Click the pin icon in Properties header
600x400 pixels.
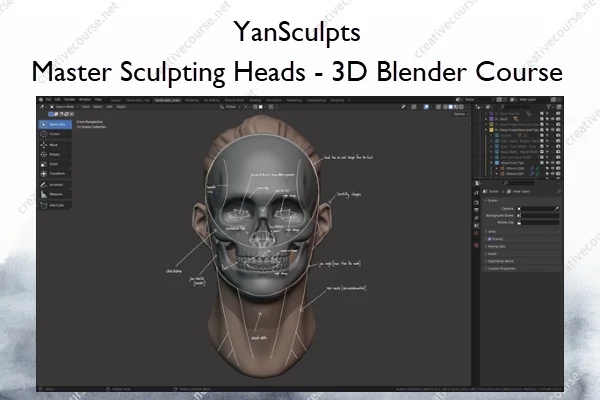[x=559, y=191]
